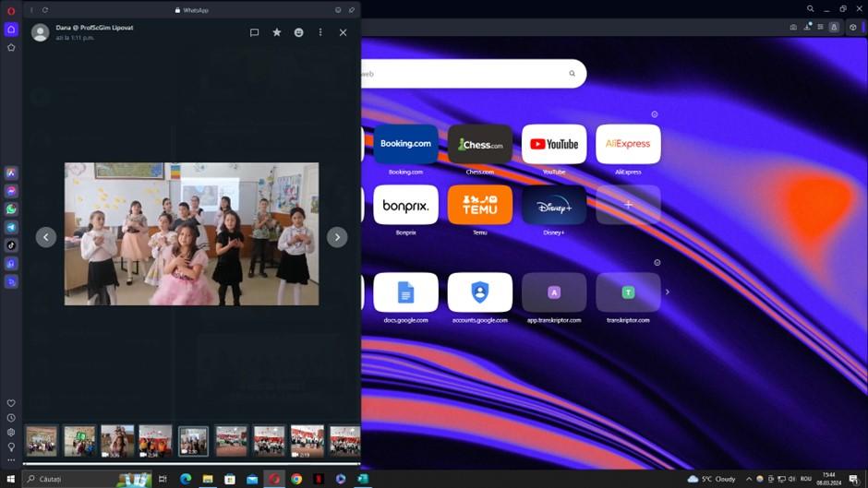
Task: Click the profile account icon in toolbar
Action: 834,27
